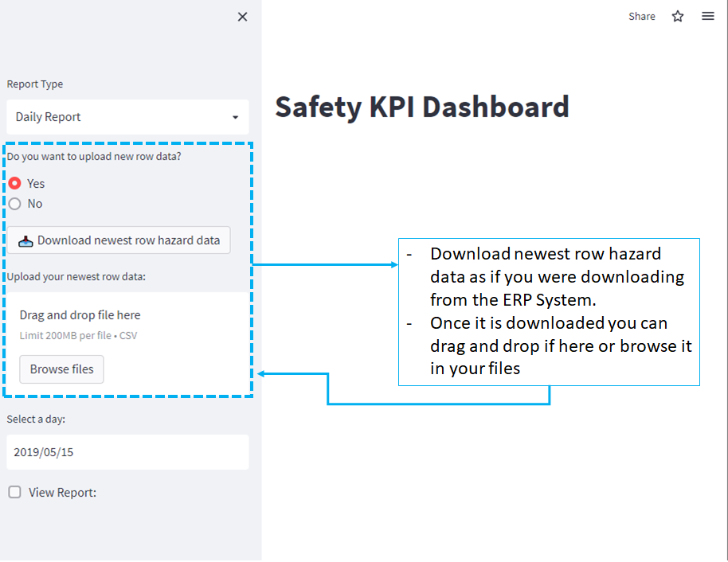The width and height of the screenshot is (728, 562).
Task: Click the download cloud icon on the hazard data button
Action: click(x=25, y=240)
